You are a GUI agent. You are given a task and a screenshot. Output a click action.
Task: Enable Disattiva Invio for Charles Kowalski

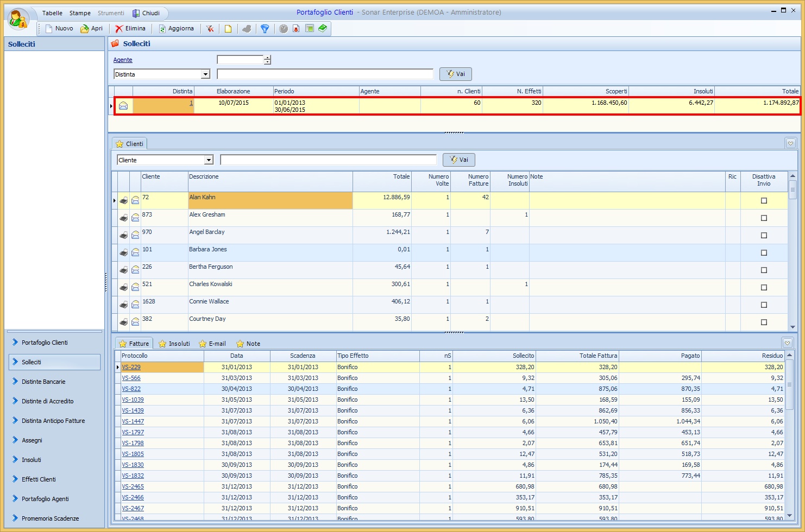[x=764, y=288]
